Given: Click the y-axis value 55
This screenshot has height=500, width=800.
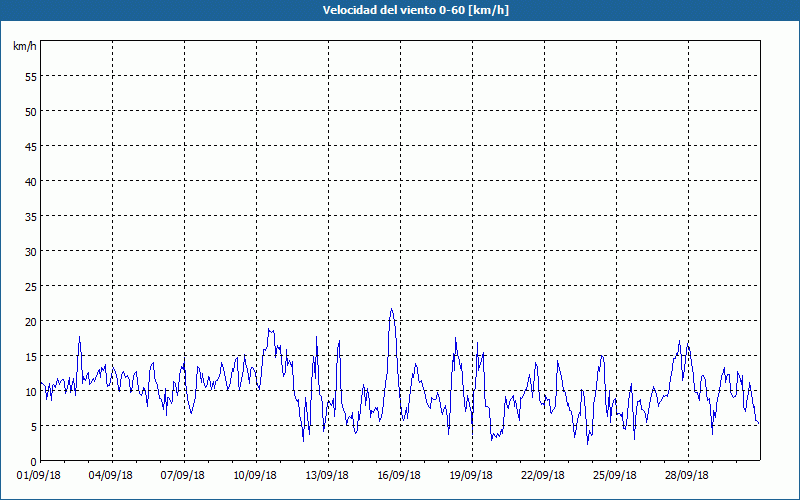Looking at the screenshot, I should 31,77.
